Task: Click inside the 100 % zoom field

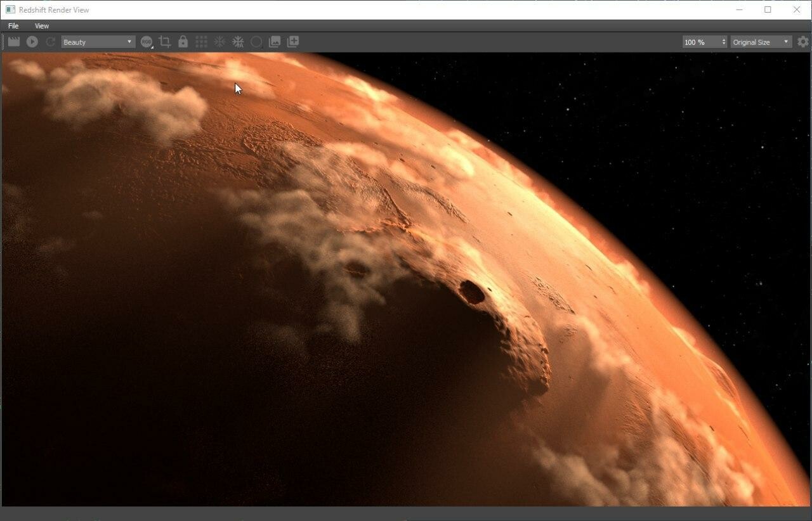Action: [x=698, y=41]
